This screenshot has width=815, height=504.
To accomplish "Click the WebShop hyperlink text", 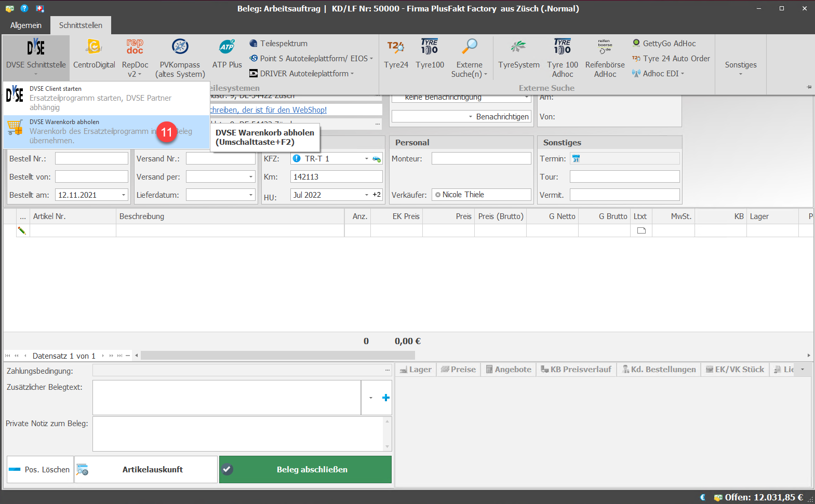I will [x=269, y=110].
